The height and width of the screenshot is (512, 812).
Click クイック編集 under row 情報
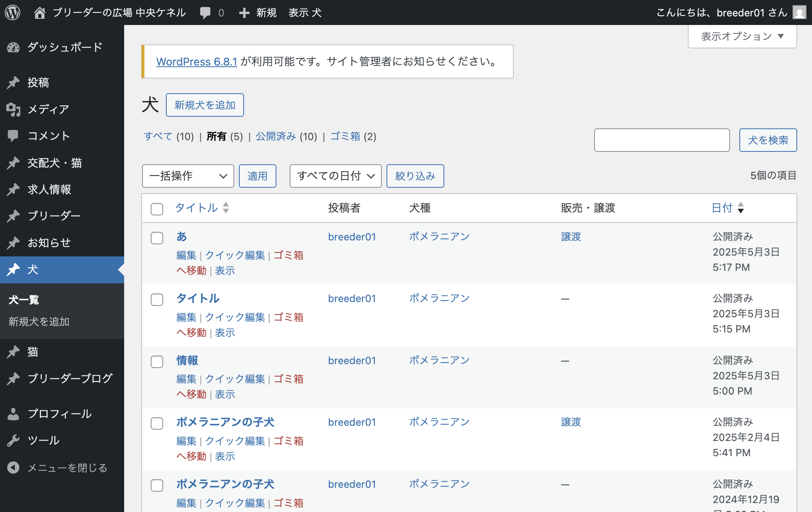point(235,379)
